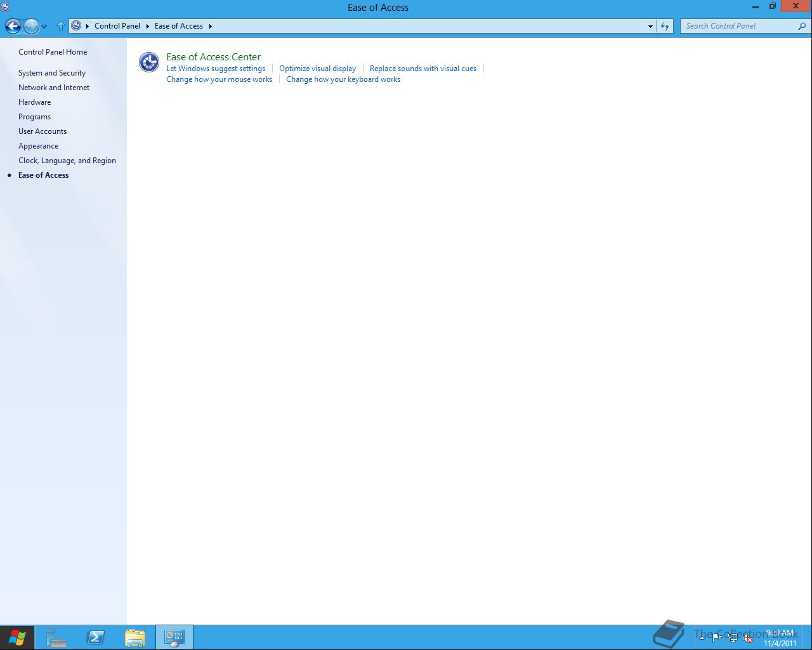Open the recent locations dropdown arrow

44,27
